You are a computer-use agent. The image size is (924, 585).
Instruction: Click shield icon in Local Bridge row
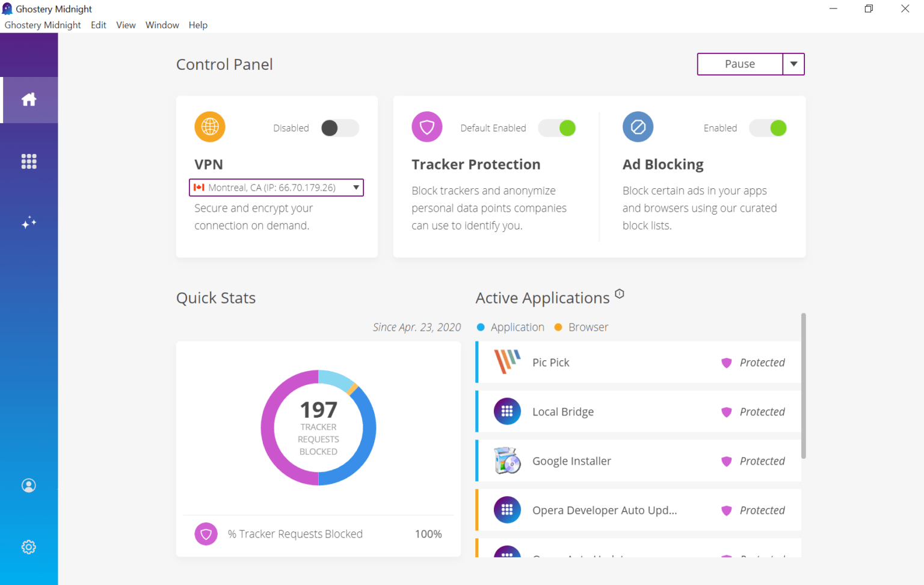pyautogui.click(x=727, y=412)
